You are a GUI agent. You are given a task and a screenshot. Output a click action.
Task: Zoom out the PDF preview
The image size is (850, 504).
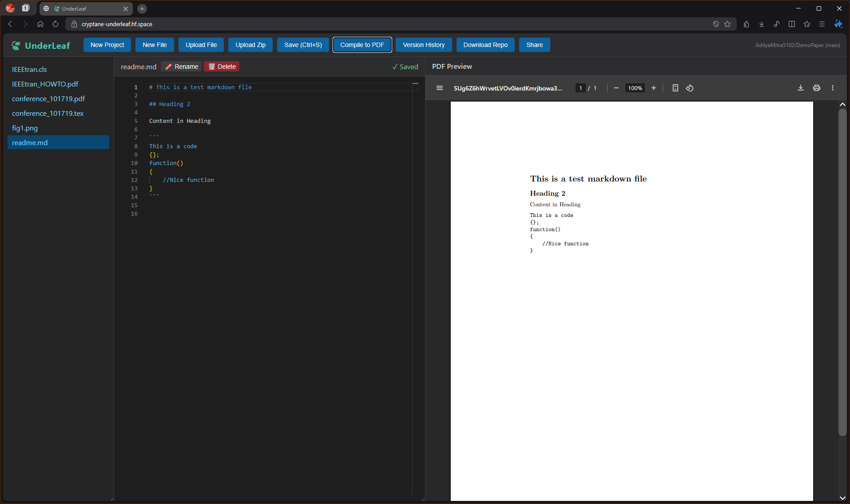(616, 88)
